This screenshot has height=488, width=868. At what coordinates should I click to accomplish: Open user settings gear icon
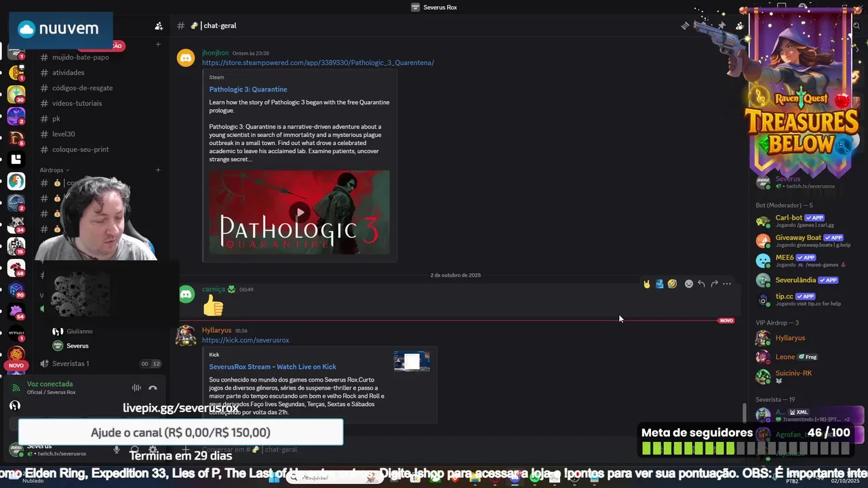pyautogui.click(x=153, y=449)
